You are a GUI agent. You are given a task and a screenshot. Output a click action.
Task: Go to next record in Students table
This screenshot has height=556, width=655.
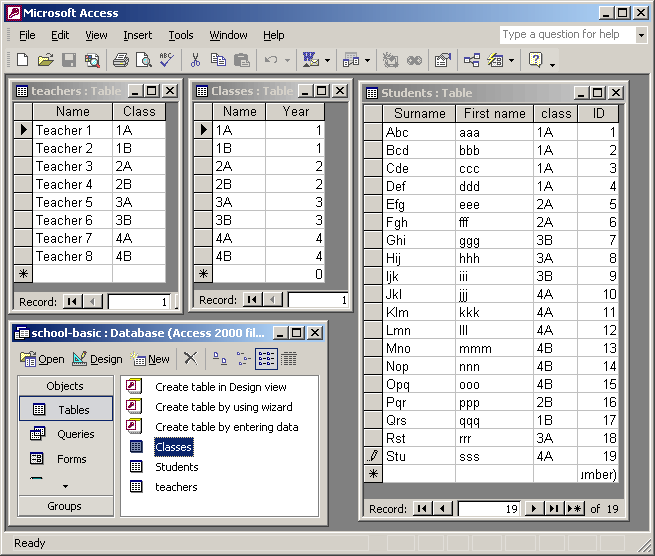(x=533, y=508)
